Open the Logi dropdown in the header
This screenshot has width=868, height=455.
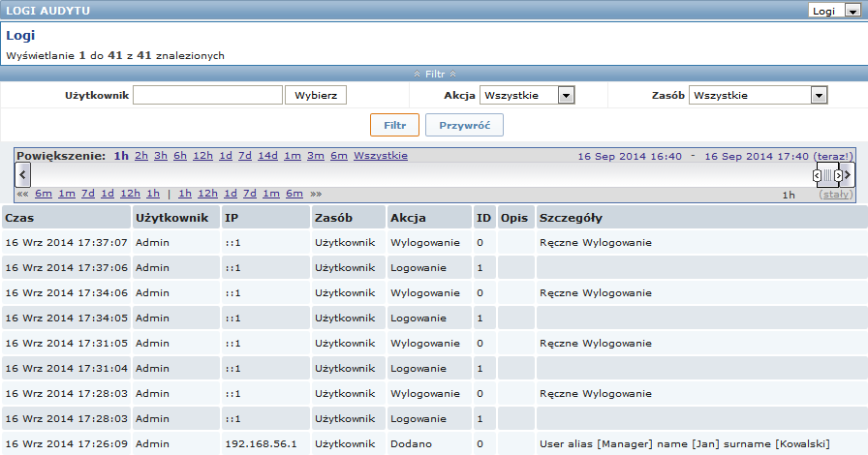pos(834,11)
